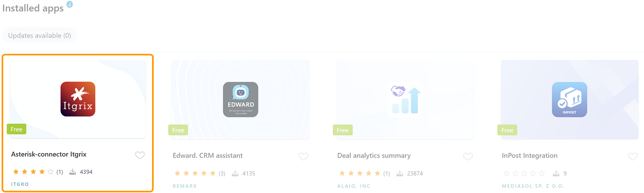Favorite the InPost Integration app
Image resolution: width=644 pixels, height=193 pixels.
point(632,156)
